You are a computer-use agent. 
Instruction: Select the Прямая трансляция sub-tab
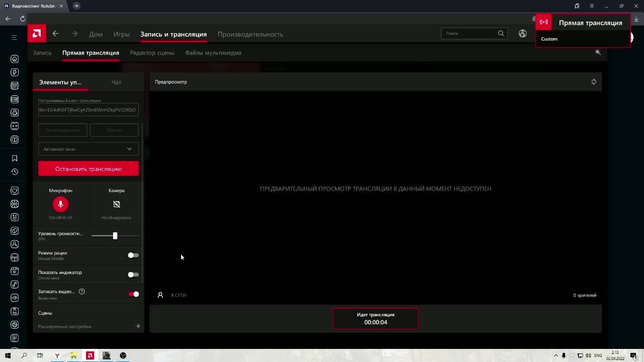pyautogui.click(x=91, y=53)
